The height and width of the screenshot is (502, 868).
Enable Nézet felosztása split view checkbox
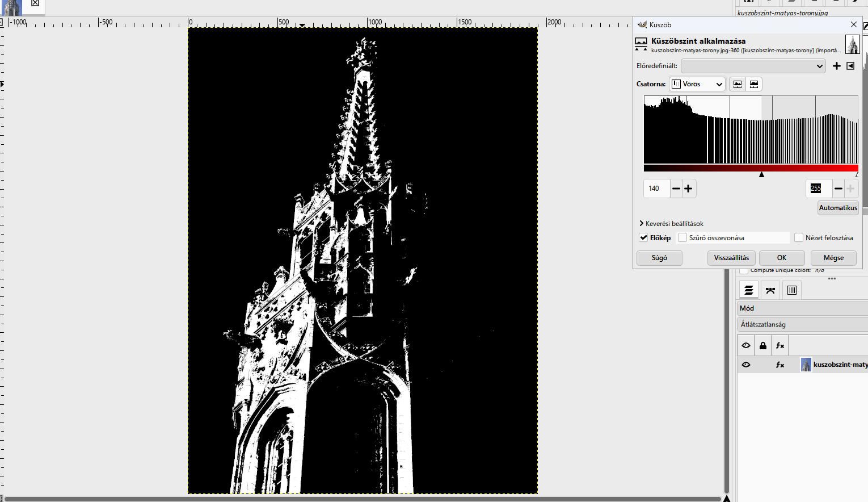(799, 238)
